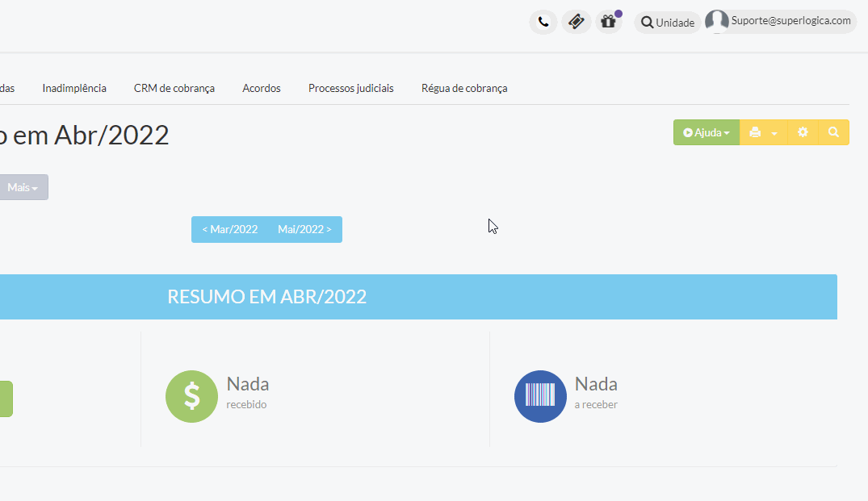
Task: Click the Unidade search field
Action: point(668,23)
